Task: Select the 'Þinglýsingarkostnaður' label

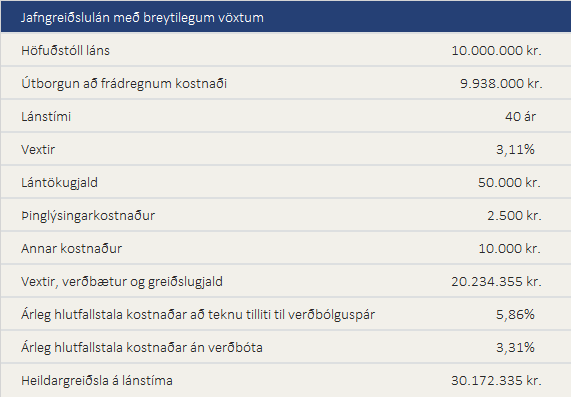Action: (x=88, y=216)
